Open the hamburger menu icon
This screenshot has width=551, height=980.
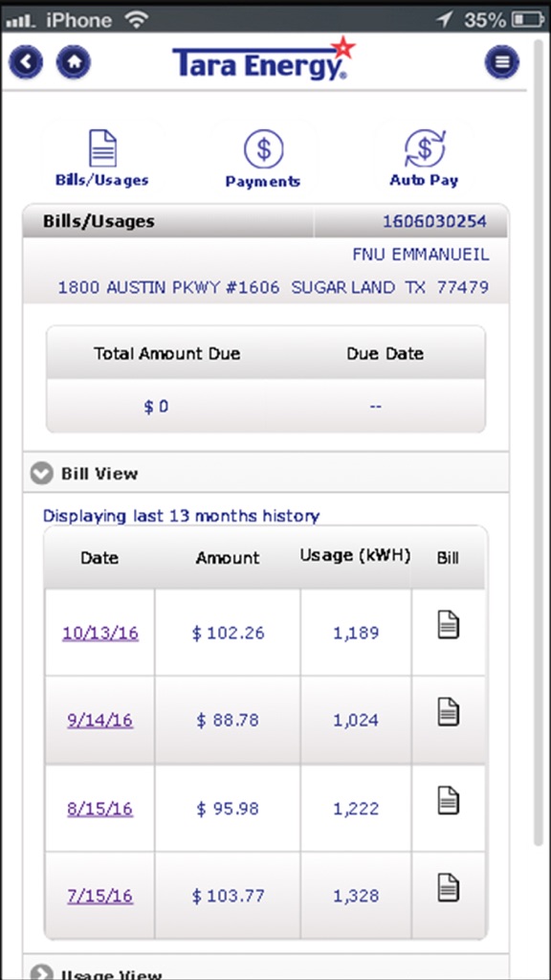(502, 62)
